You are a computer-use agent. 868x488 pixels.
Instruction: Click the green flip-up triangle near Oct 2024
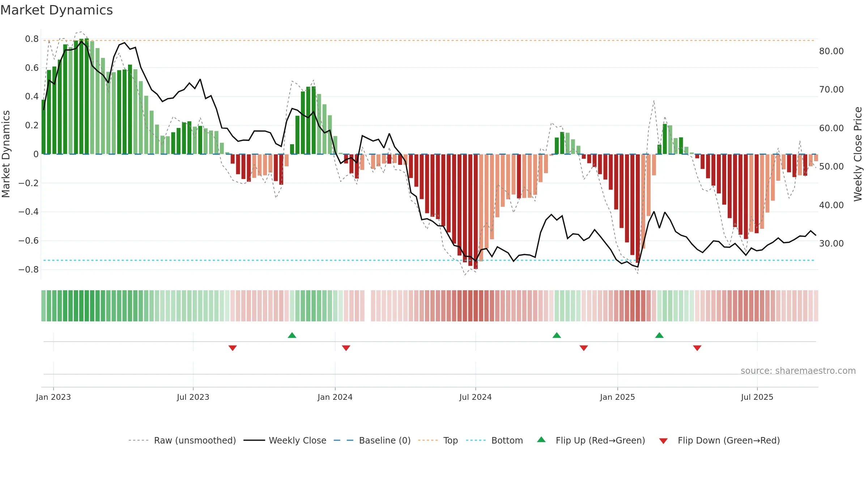tap(557, 335)
